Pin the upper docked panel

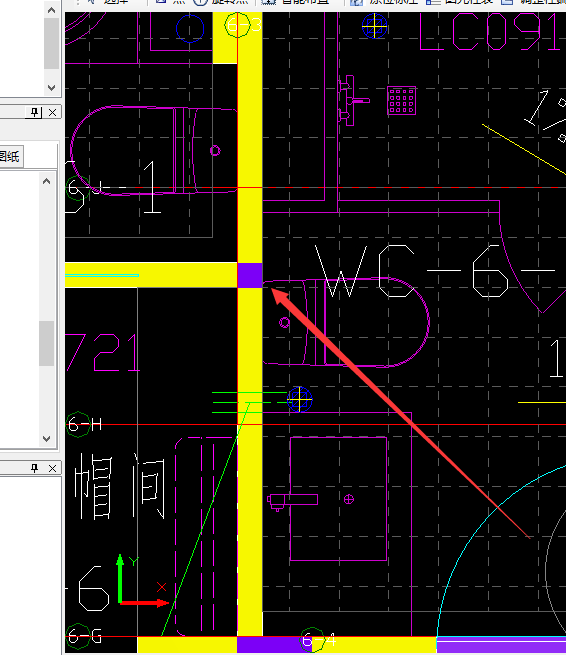(34, 112)
